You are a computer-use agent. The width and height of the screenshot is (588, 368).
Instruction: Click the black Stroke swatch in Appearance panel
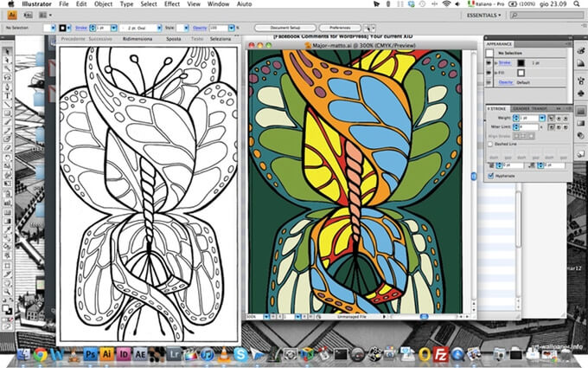[x=521, y=63]
